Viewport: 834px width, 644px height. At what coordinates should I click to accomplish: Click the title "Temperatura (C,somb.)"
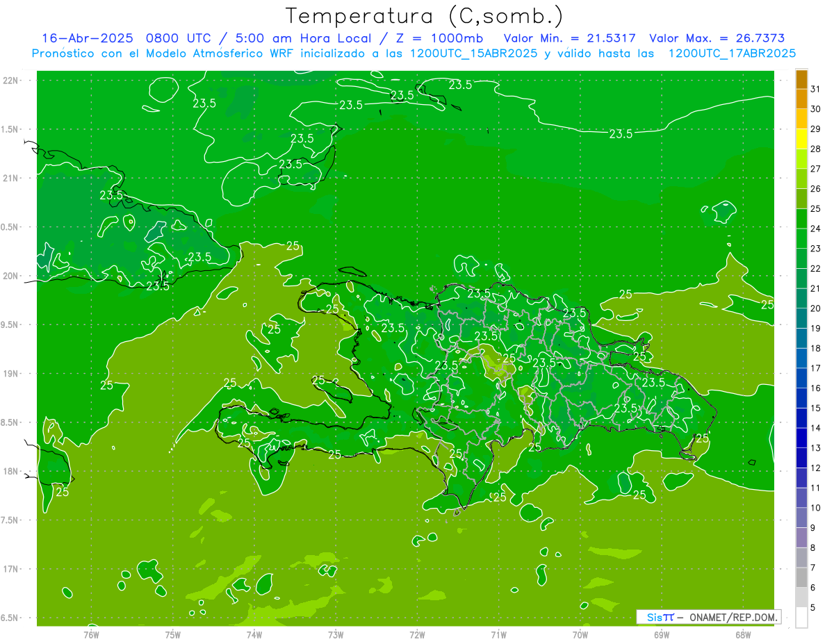pyautogui.click(x=425, y=16)
